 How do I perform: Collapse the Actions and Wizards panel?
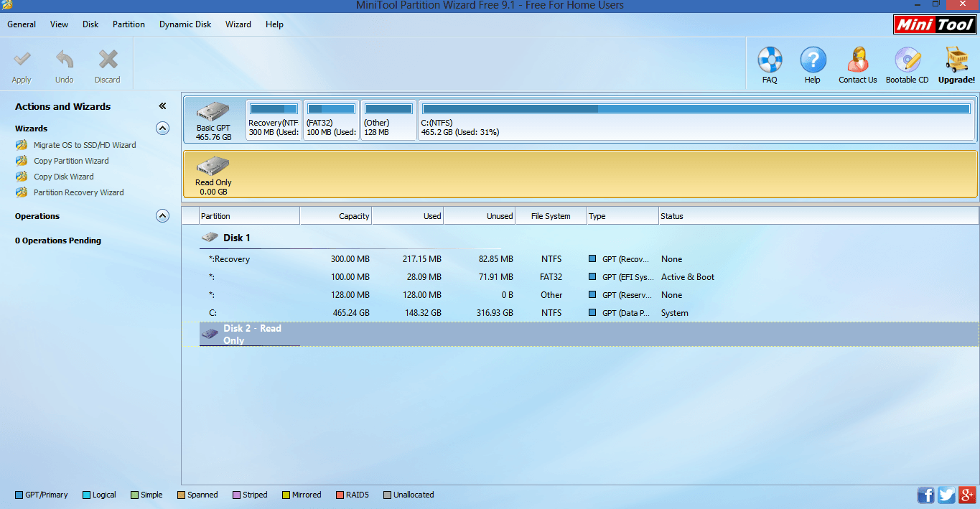pos(162,105)
